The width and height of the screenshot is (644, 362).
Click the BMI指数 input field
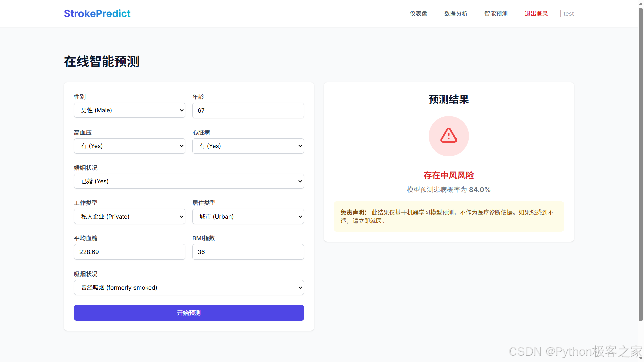point(248,252)
